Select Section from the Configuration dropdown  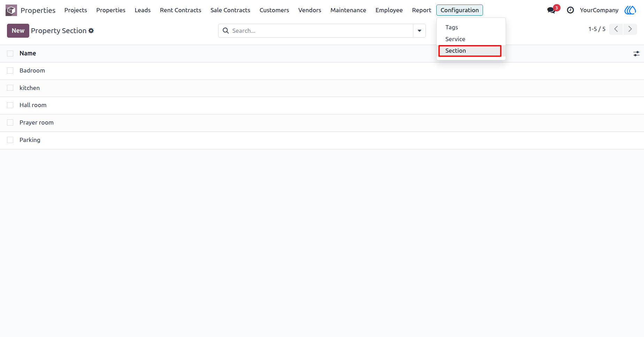[471, 51]
